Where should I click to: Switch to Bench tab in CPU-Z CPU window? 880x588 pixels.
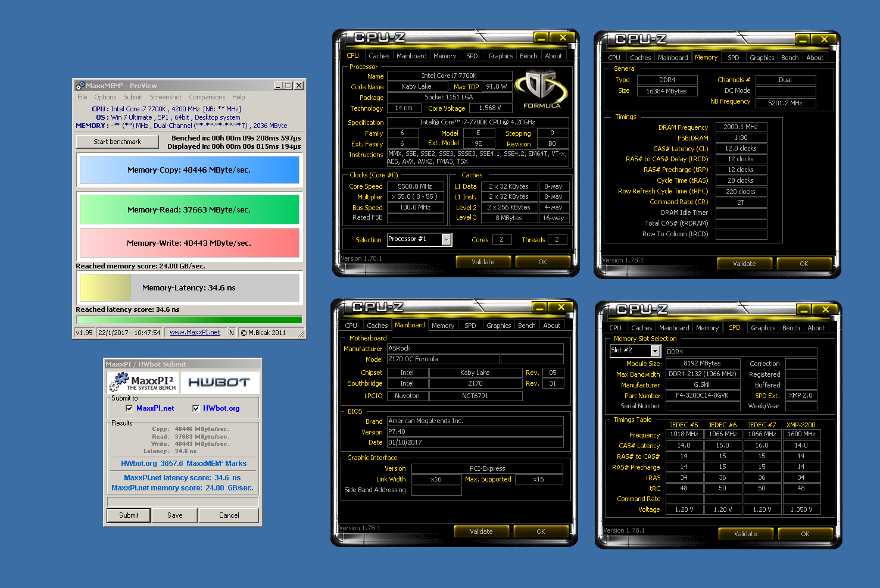click(x=528, y=56)
